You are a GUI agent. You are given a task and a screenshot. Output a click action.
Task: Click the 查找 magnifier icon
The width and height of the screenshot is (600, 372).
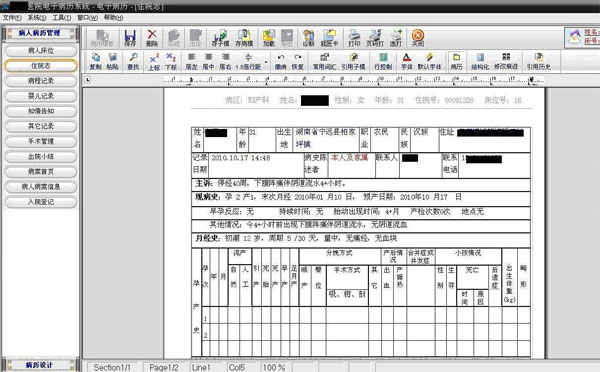coord(133,62)
